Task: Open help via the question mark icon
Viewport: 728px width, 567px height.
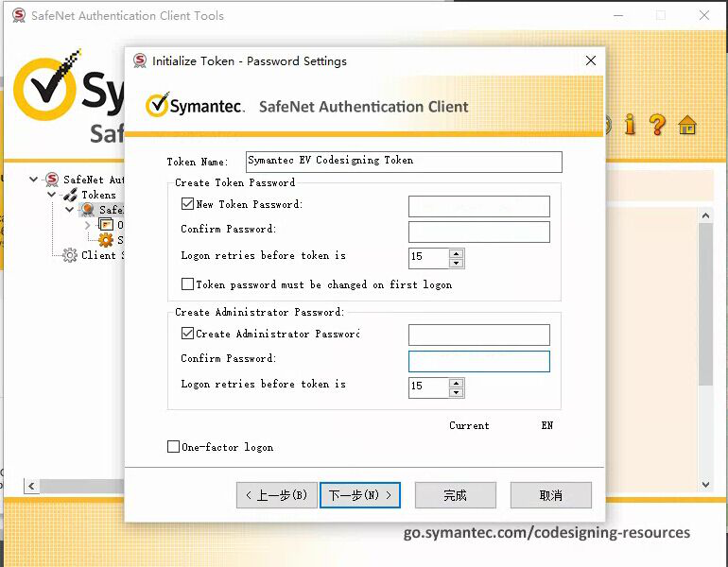Action: coord(657,125)
